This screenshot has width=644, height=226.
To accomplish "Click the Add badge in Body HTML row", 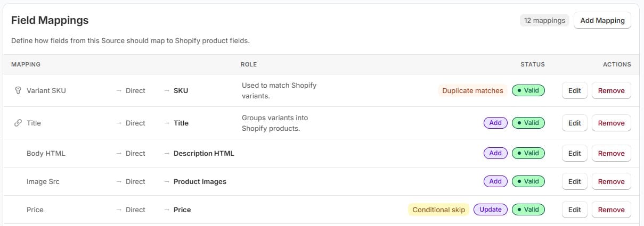I will pos(495,153).
